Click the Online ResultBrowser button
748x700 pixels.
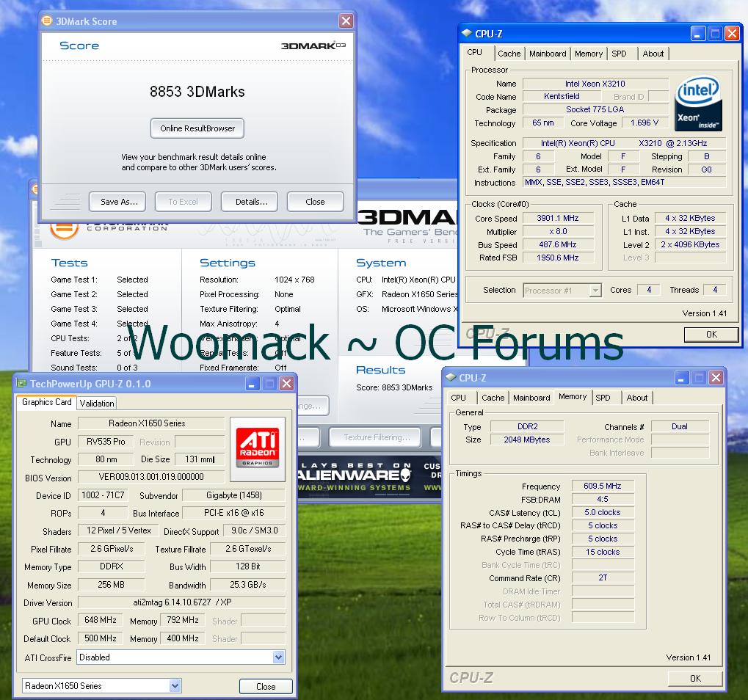pos(197,128)
